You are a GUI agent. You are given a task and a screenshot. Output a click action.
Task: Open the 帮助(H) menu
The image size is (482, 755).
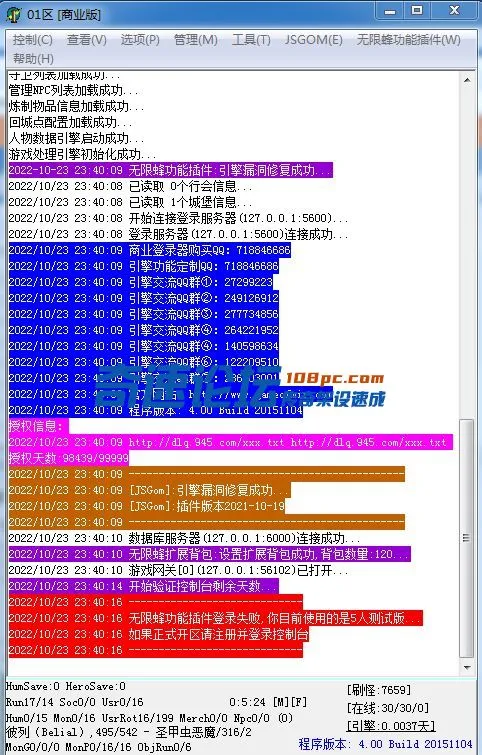(33, 58)
